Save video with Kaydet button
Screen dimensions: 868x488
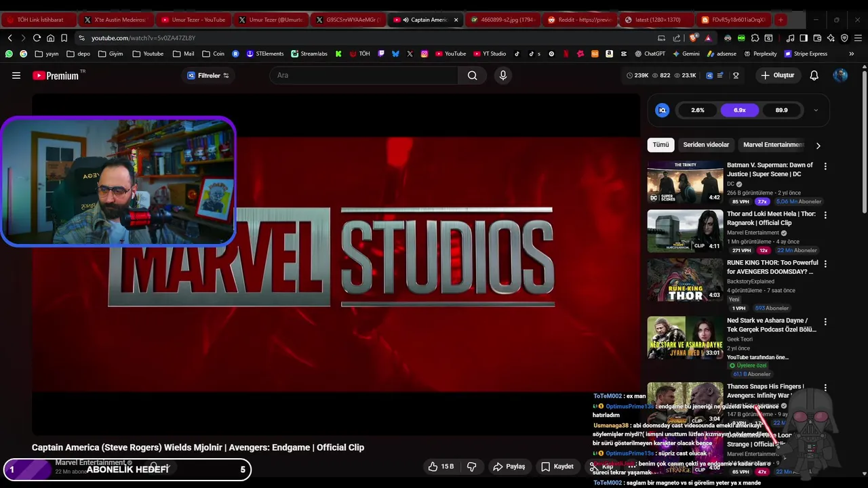coord(557,466)
